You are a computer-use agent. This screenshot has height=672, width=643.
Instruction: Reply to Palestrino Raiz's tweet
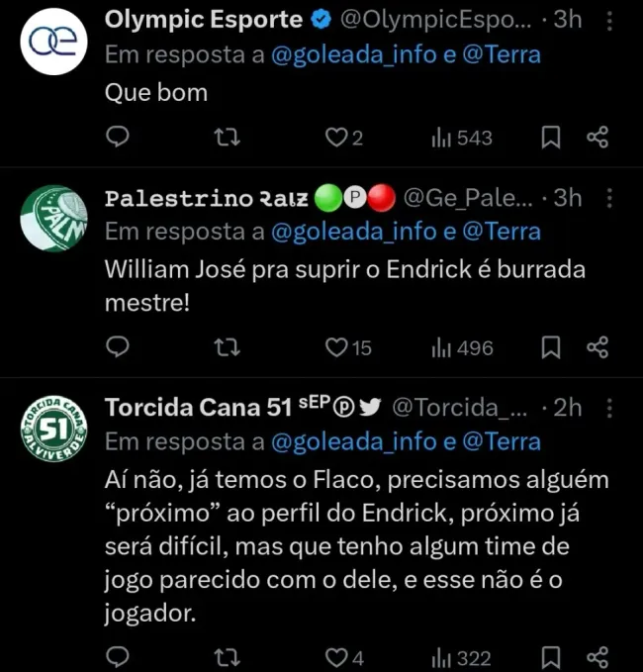(x=118, y=346)
